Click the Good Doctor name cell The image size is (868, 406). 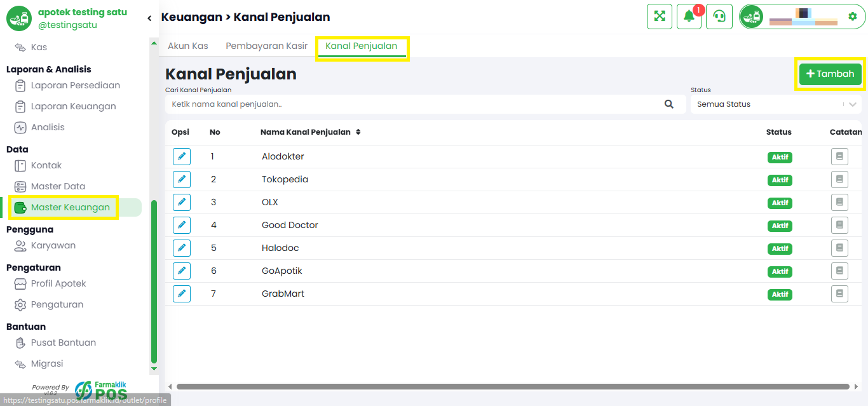coord(290,225)
